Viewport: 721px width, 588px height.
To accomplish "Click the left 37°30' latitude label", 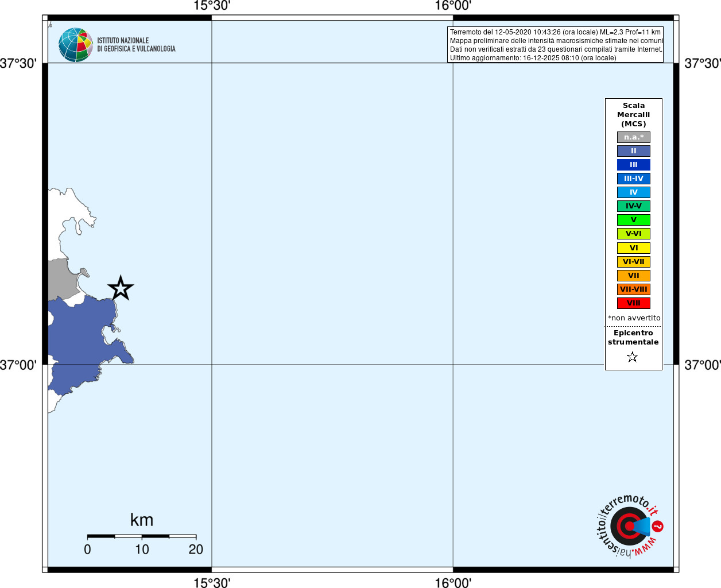I will click(18, 63).
